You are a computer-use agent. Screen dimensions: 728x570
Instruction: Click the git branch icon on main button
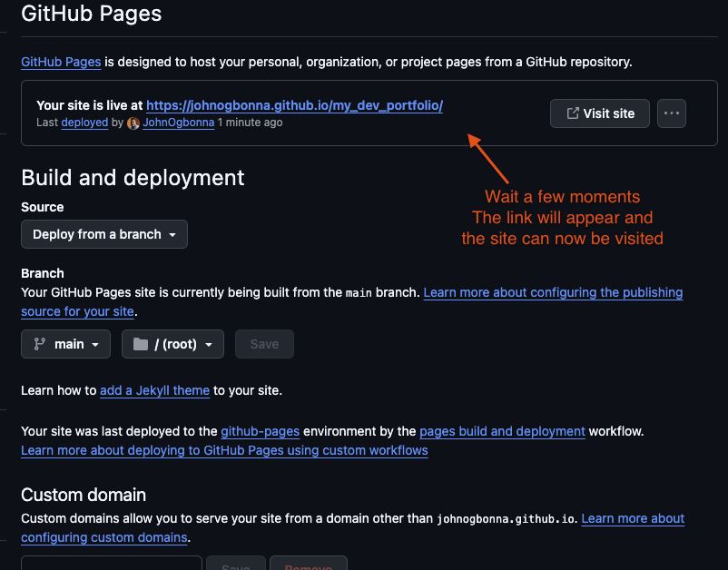(39, 344)
